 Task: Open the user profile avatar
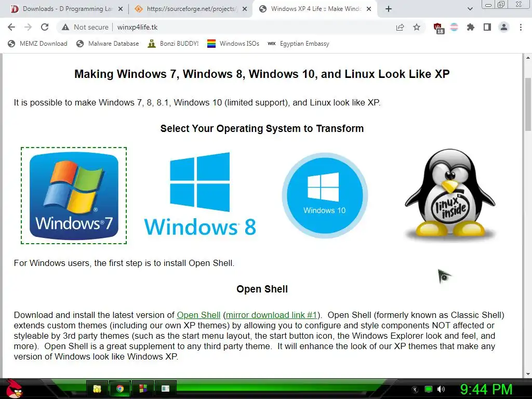(504, 27)
